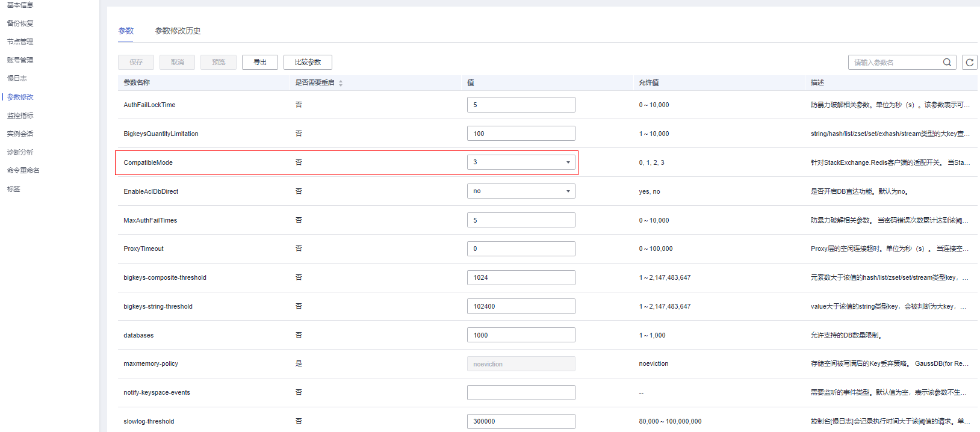The image size is (980, 432).
Task: Select the 参数 tab
Action: [x=126, y=31]
